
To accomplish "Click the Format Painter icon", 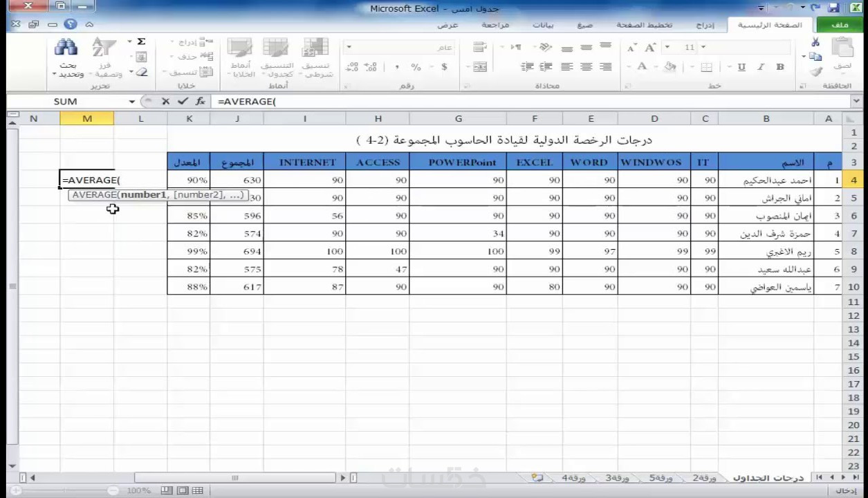I will tap(816, 73).
